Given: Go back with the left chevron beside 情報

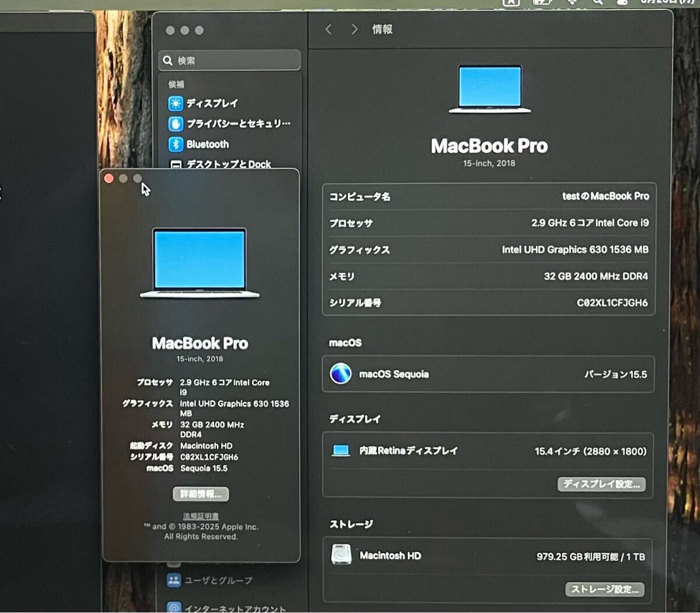Looking at the screenshot, I should tap(328, 29).
